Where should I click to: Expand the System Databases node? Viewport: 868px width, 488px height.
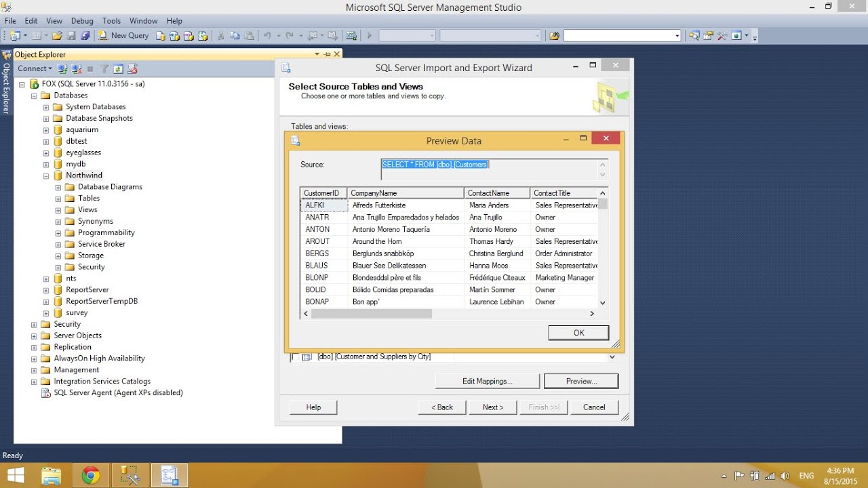pos(46,107)
